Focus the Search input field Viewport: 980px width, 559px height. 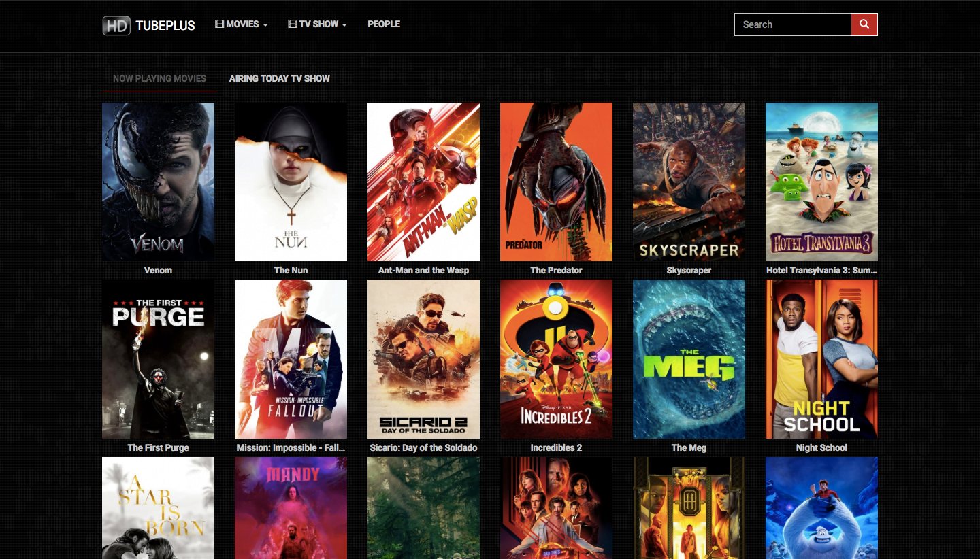point(793,24)
